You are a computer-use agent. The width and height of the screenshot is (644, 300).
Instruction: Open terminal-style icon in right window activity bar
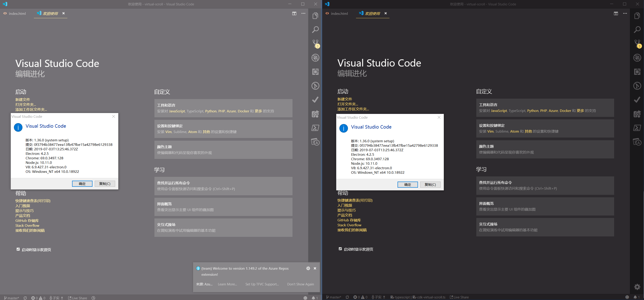tap(637, 128)
